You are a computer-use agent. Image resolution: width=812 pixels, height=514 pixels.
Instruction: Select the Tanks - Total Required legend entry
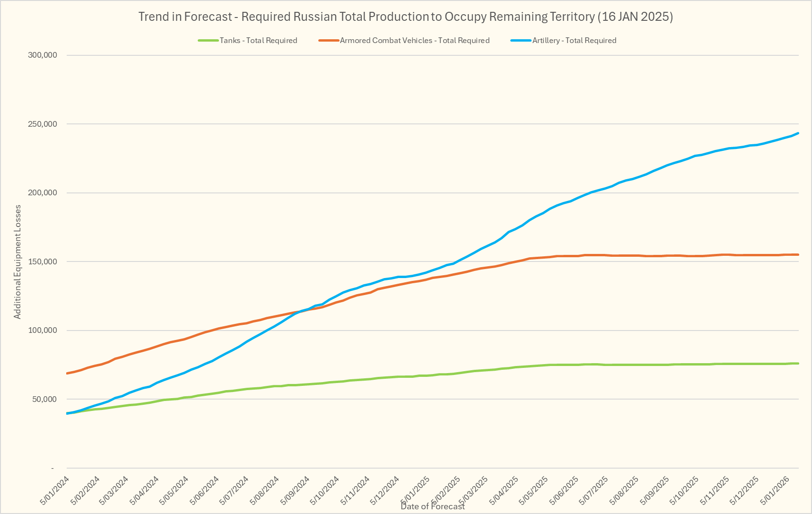coord(258,41)
